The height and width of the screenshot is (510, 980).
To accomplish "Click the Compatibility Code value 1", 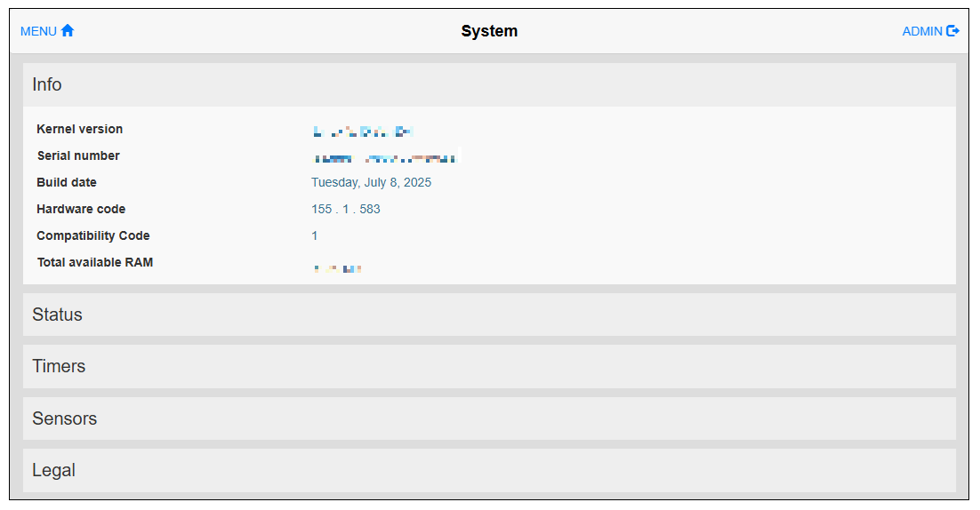I will 315,235.
